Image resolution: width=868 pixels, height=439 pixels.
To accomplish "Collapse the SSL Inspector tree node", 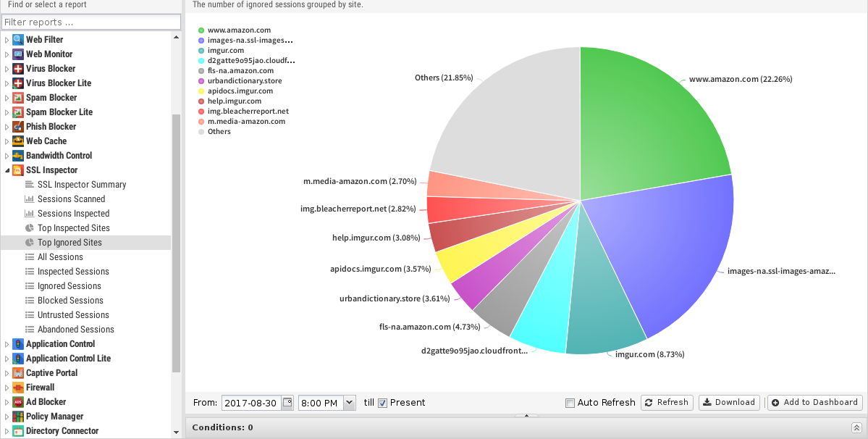I will pos(7,170).
